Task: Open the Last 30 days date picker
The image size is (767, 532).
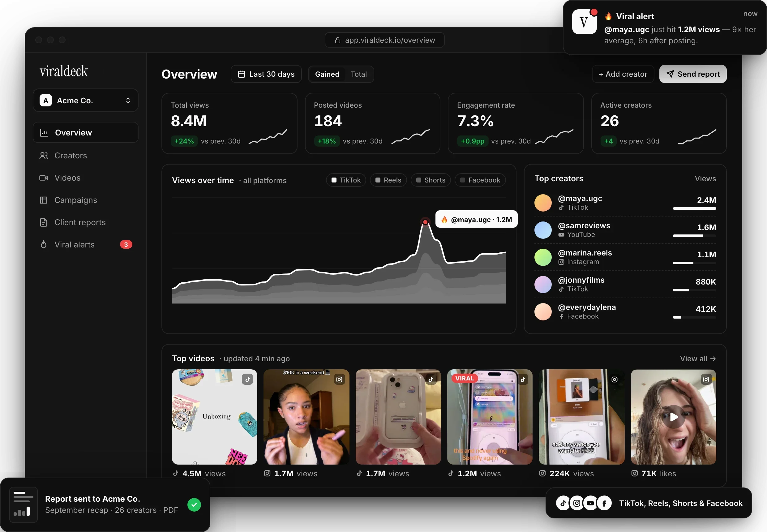Action: tap(266, 74)
